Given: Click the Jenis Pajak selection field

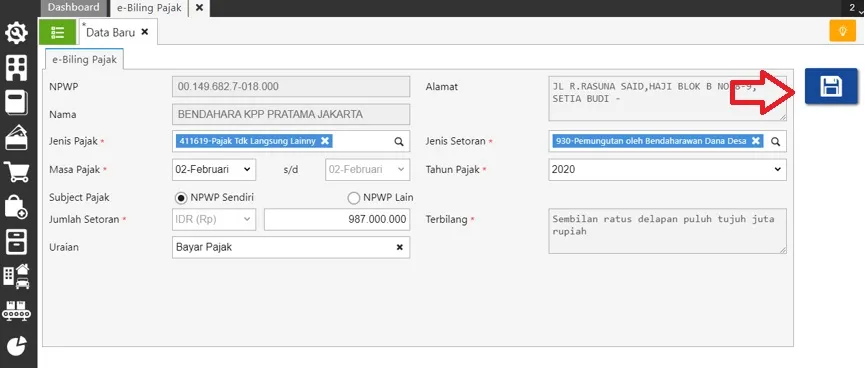Looking at the screenshot, I should click(x=291, y=141).
